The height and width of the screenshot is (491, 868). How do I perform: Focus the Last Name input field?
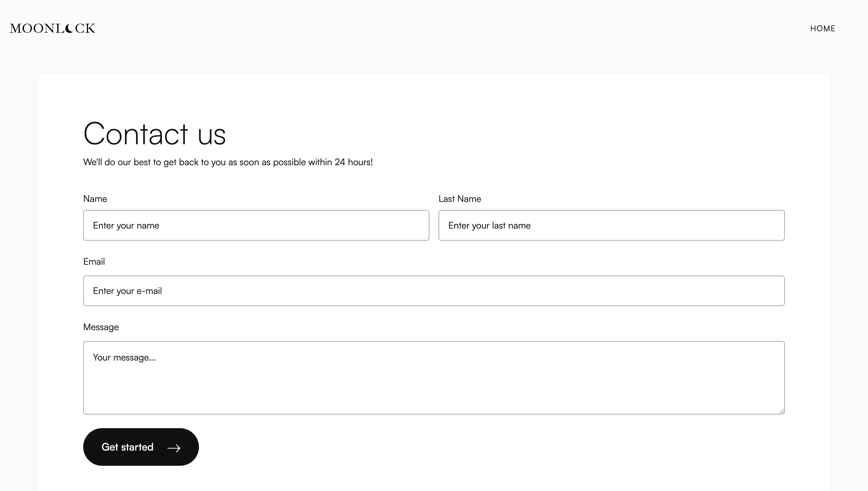point(611,225)
